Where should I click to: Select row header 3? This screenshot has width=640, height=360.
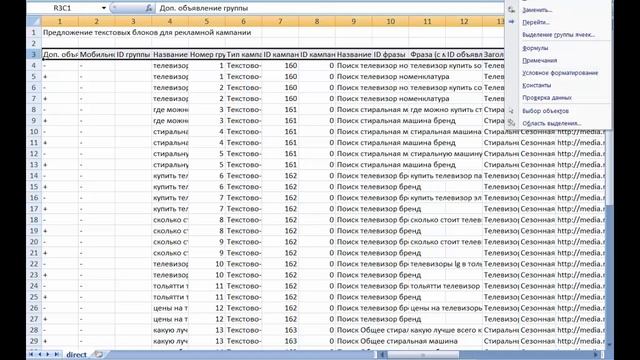tap(34, 54)
